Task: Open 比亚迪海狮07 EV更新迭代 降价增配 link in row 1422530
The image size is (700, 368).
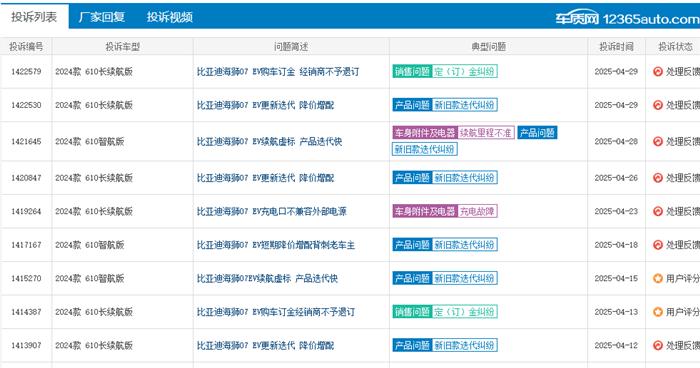Action: pos(265,105)
